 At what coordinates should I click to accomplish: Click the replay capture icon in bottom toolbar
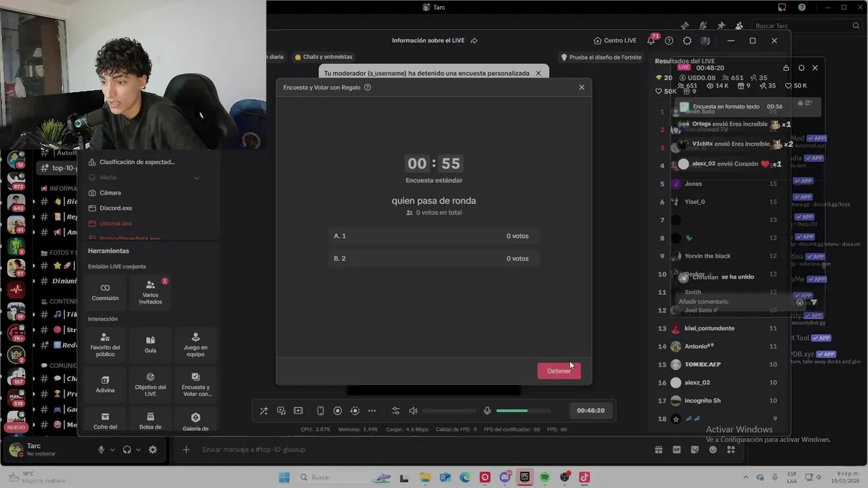(x=355, y=411)
